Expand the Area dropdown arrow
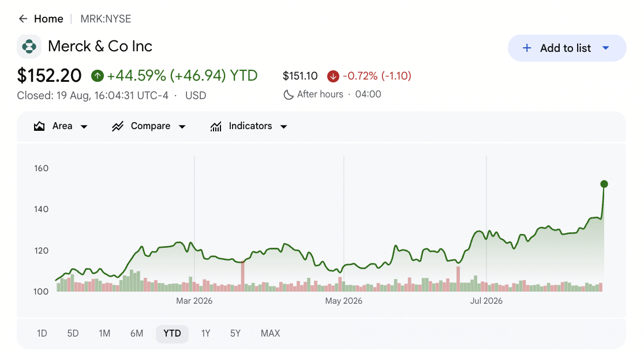 pyautogui.click(x=84, y=126)
